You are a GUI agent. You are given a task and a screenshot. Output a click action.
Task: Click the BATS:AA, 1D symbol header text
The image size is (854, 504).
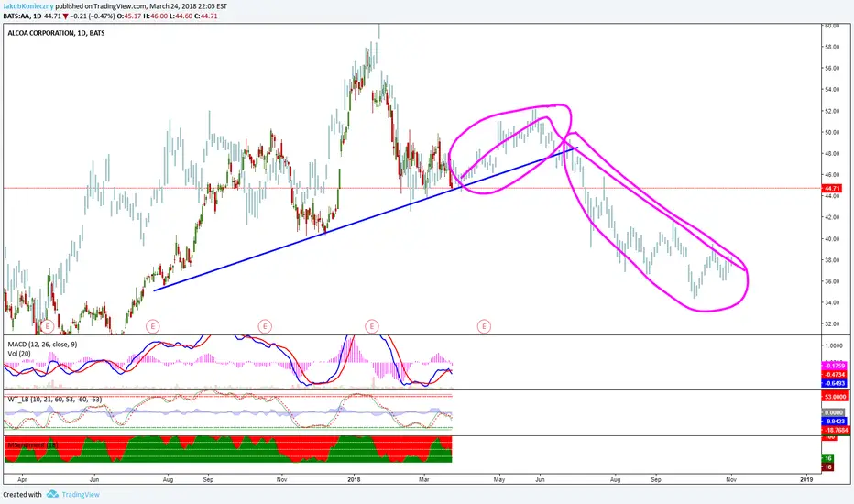click(x=22, y=16)
